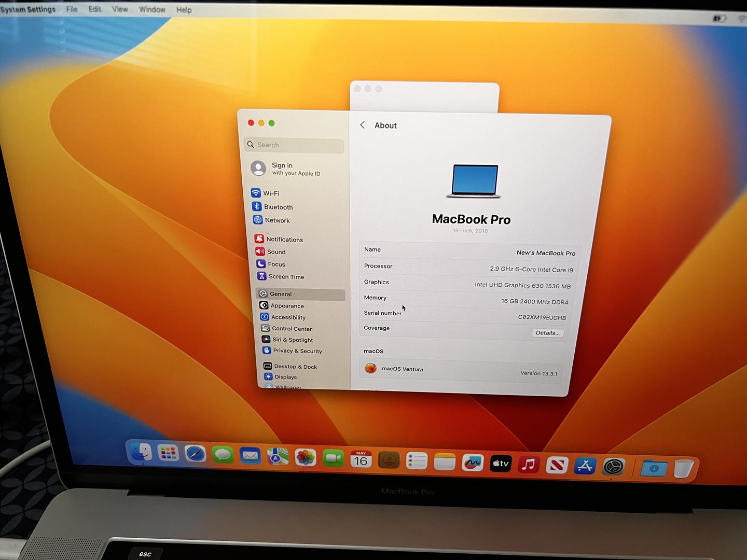Launch Music from the Dock
The height and width of the screenshot is (560, 747).
529,465
